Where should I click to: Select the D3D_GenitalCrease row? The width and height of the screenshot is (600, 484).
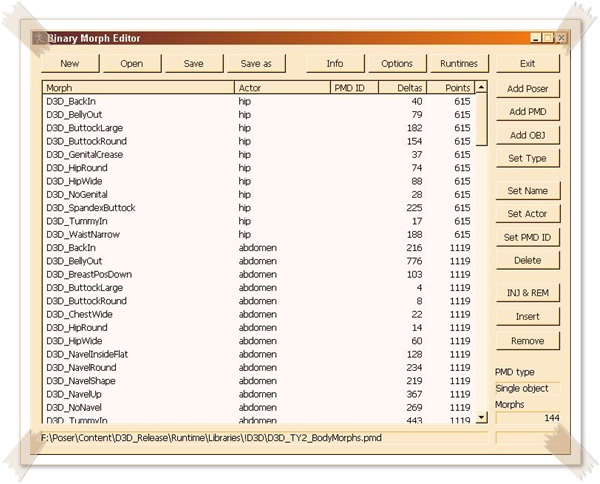(259, 155)
